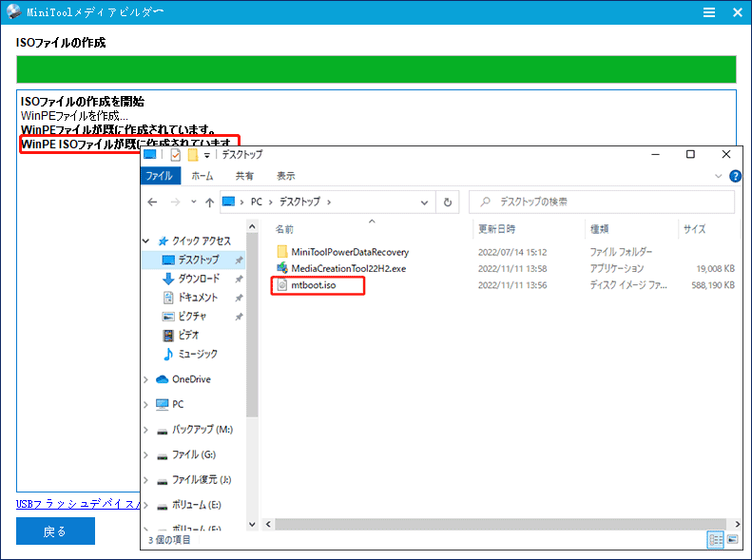752x560 pixels.
Task: Expand the PC tree node
Action: pos(145,405)
